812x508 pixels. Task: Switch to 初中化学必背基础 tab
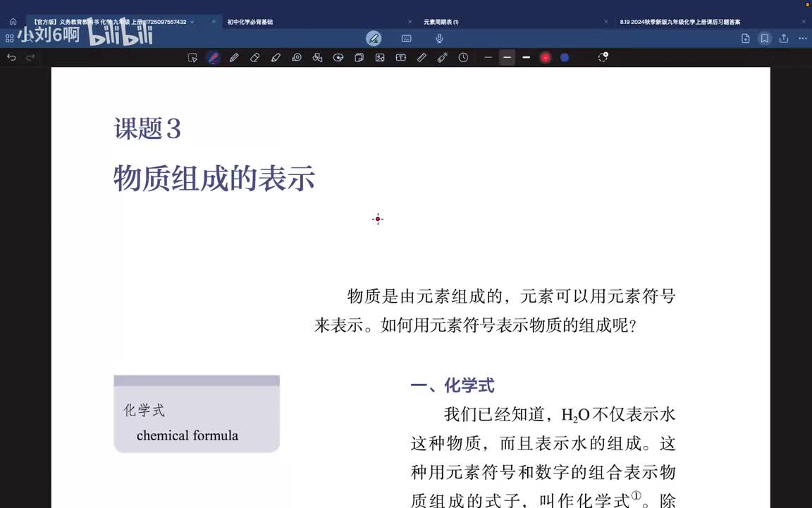(x=250, y=22)
